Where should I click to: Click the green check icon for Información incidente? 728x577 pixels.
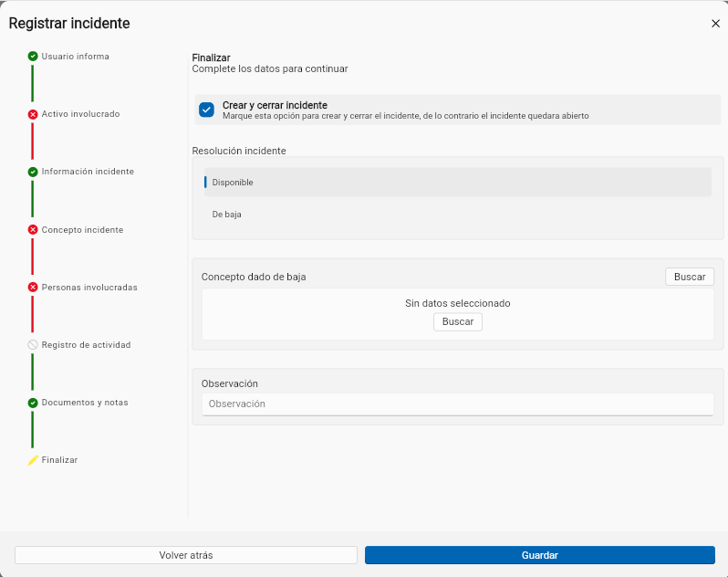tap(33, 172)
